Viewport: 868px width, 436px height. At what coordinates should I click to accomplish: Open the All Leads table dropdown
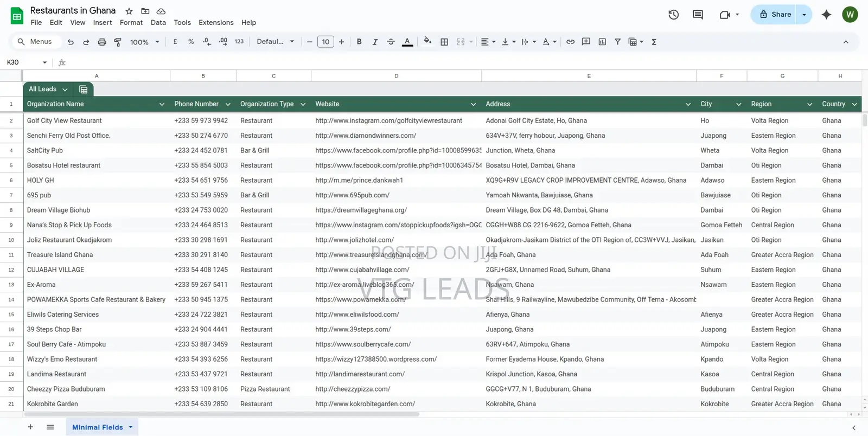tap(65, 89)
